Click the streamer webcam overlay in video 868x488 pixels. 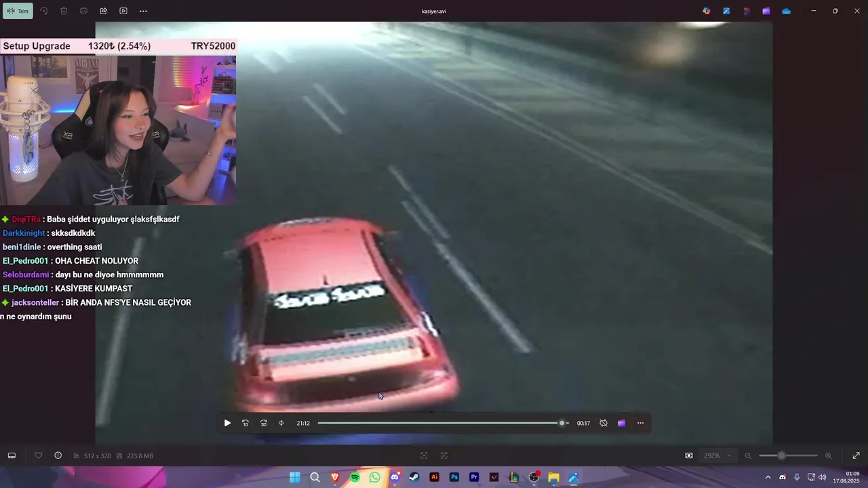pos(118,130)
